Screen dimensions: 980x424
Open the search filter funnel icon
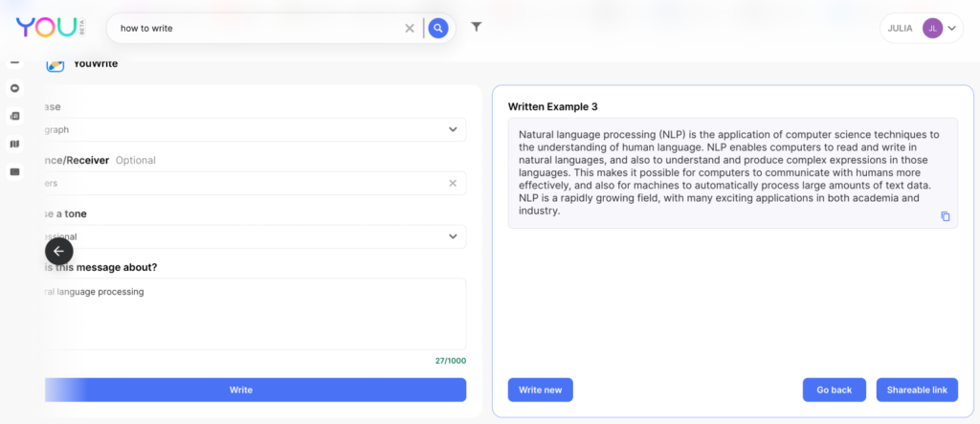click(x=476, y=27)
